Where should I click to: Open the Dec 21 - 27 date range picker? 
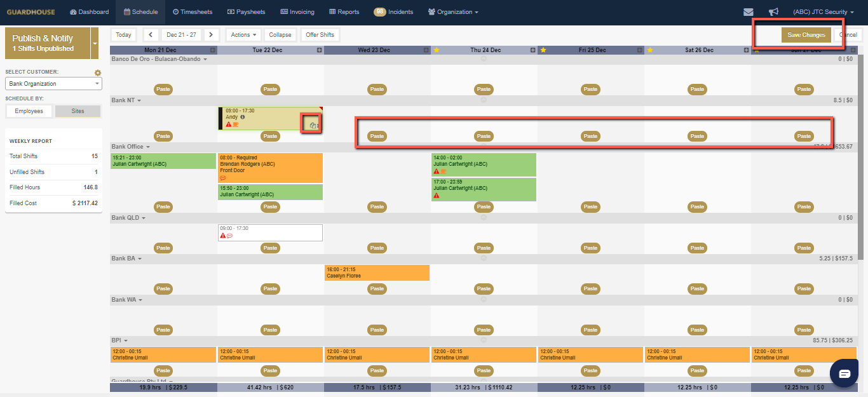coord(181,35)
